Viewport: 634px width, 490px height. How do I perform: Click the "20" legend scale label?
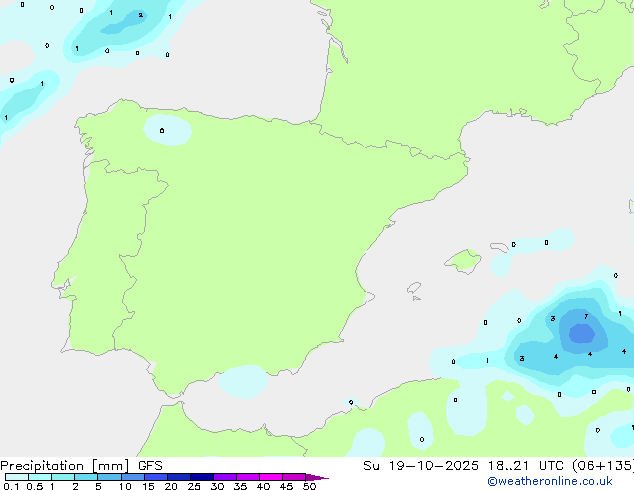171,486
